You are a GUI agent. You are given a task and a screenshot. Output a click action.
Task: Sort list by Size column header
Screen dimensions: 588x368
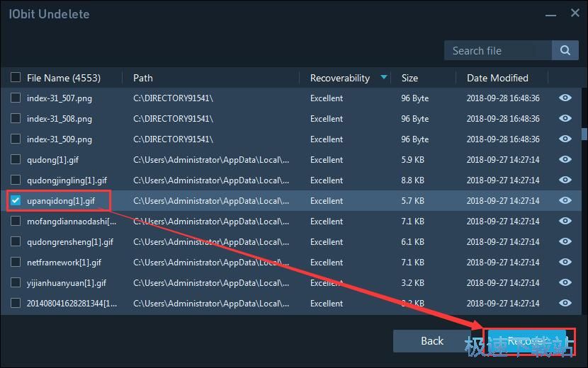click(409, 78)
